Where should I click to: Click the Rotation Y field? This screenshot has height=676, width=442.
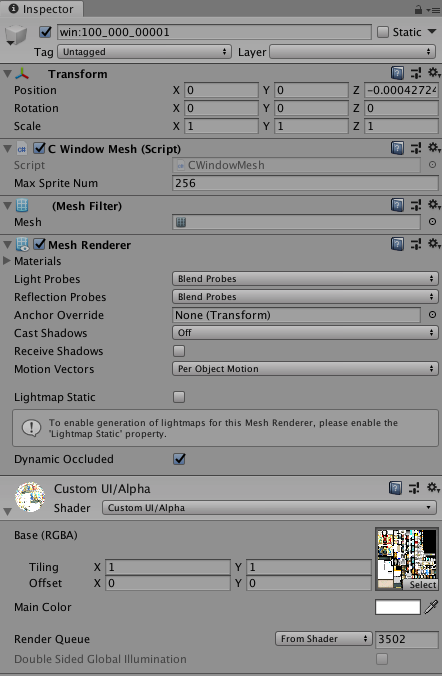tap(311, 108)
